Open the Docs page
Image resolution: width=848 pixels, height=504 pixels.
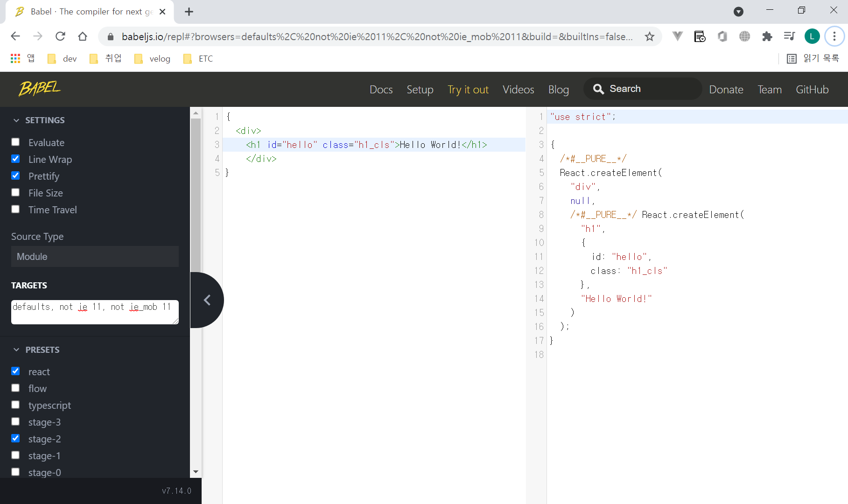(x=381, y=89)
